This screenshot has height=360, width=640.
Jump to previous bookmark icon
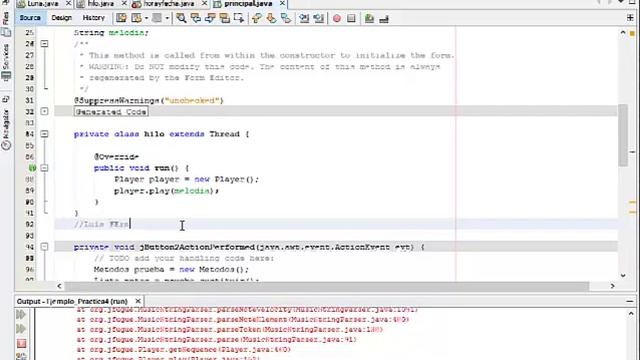(x=257, y=18)
